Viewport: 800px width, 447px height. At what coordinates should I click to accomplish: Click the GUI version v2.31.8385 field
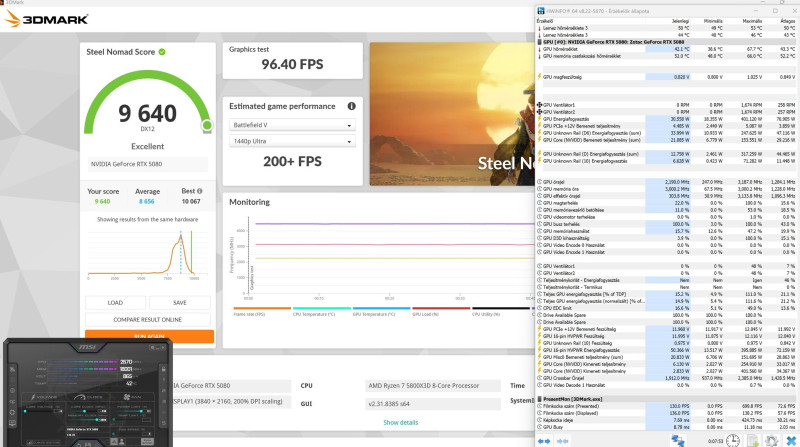(433, 404)
